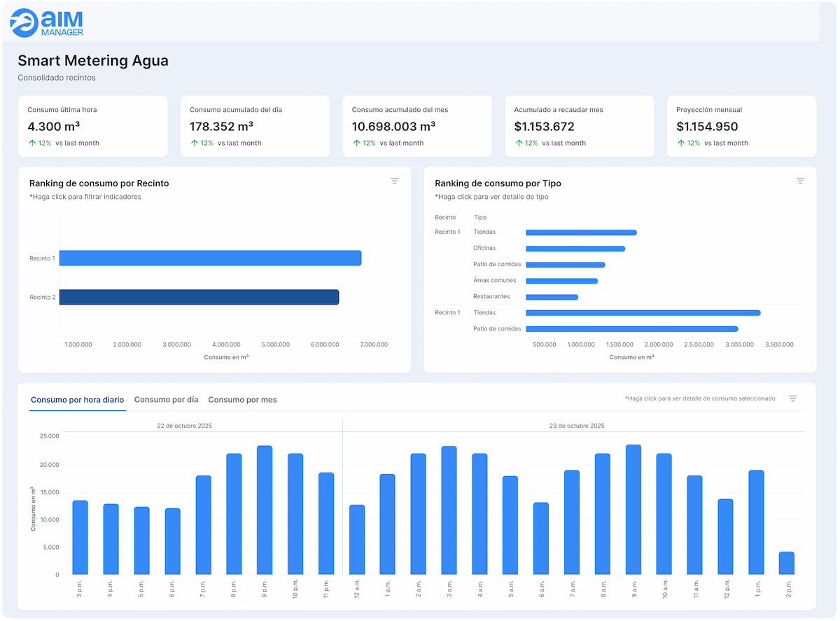The image size is (840, 621).
Task: Click the Proyección mensual $1.154.950 card
Action: pos(741,126)
